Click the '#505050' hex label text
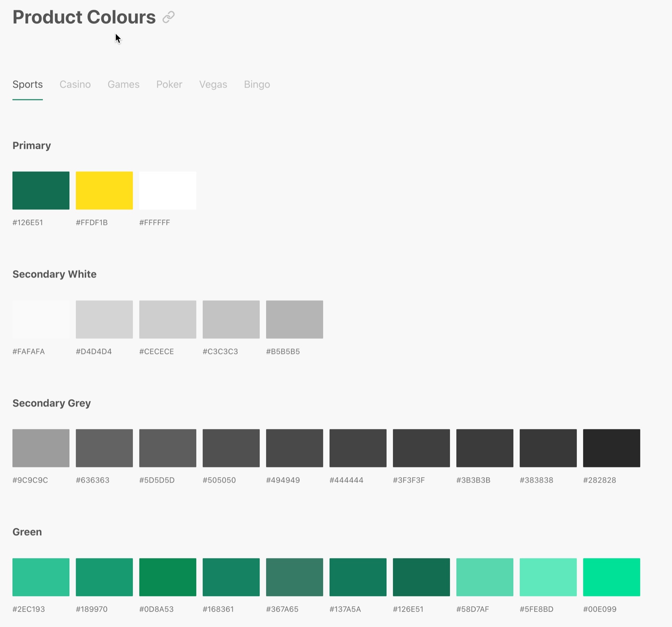The width and height of the screenshot is (672, 627). tap(219, 480)
